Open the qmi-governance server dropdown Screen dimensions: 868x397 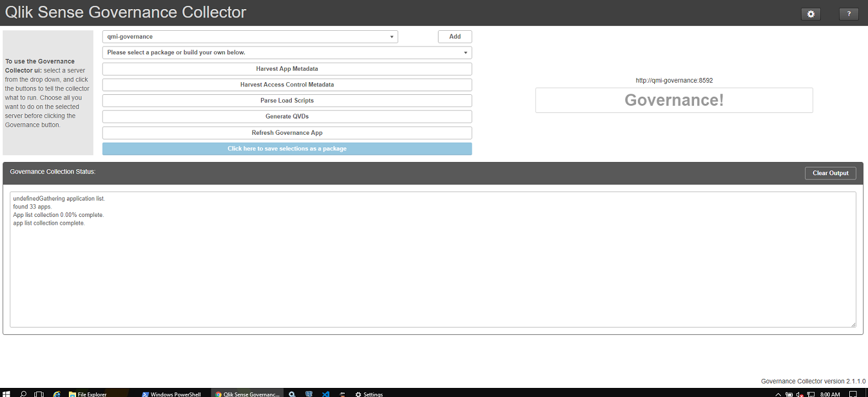click(250, 37)
